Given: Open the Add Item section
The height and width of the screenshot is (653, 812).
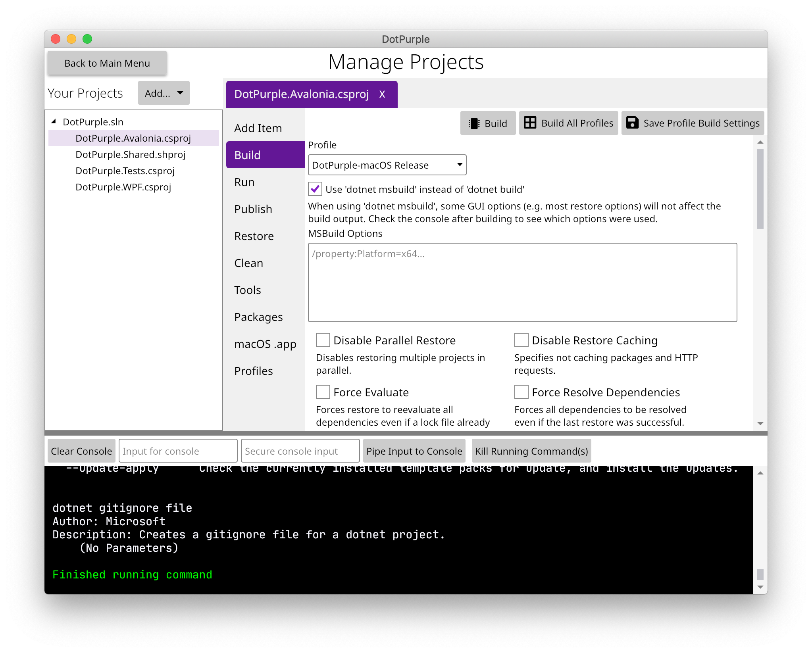Looking at the screenshot, I should click(265, 128).
